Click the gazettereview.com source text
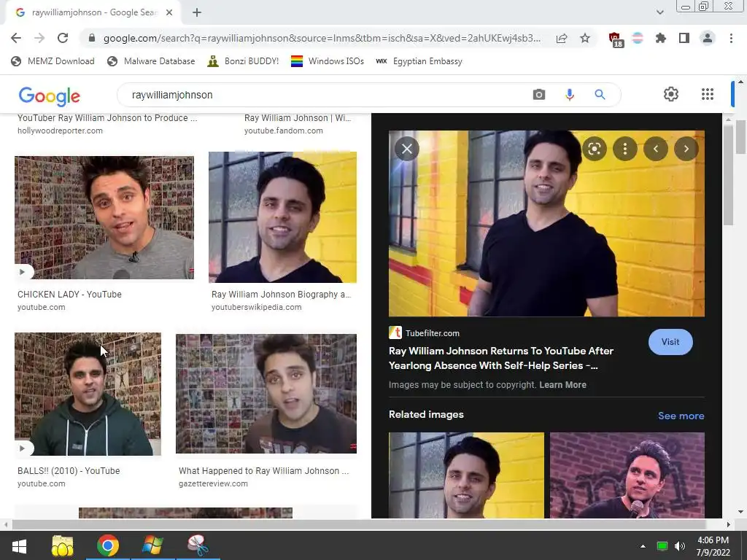Viewport: 747px width, 560px height. [213, 483]
